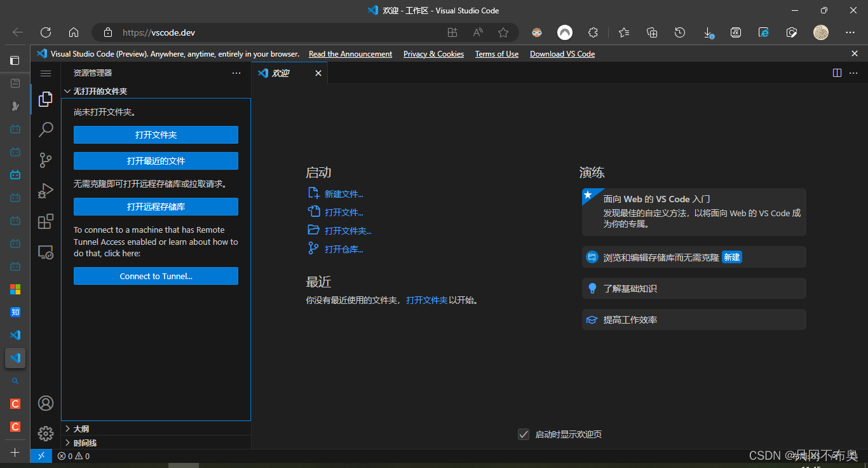Open Download VS Code link
This screenshot has width=868, height=468.
click(562, 54)
